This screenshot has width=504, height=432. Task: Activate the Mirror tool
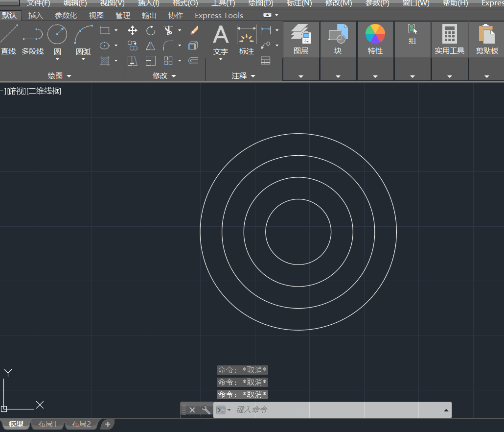[150, 46]
